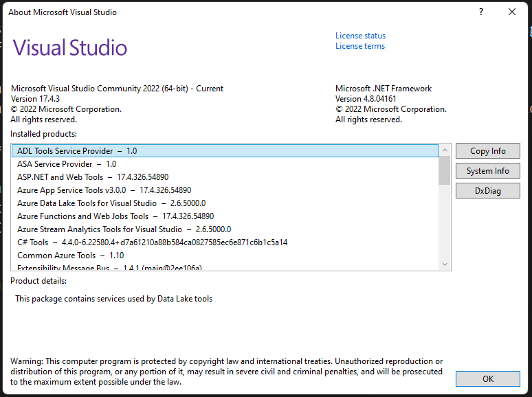532x397 pixels.
Task: Click the question mark help icon
Action: (480, 12)
